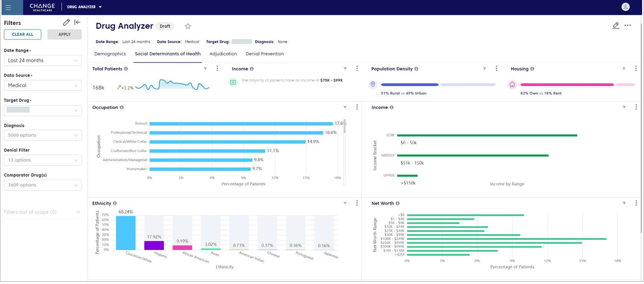Open top Income summary card kebab menu
The image size is (644, 284).
pyautogui.click(x=357, y=69)
